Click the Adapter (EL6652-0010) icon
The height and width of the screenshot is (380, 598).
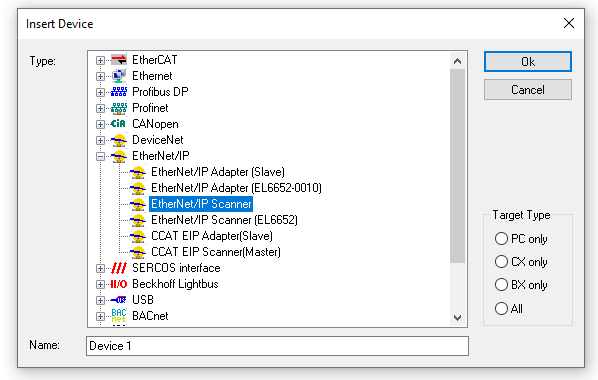pyautogui.click(x=138, y=188)
